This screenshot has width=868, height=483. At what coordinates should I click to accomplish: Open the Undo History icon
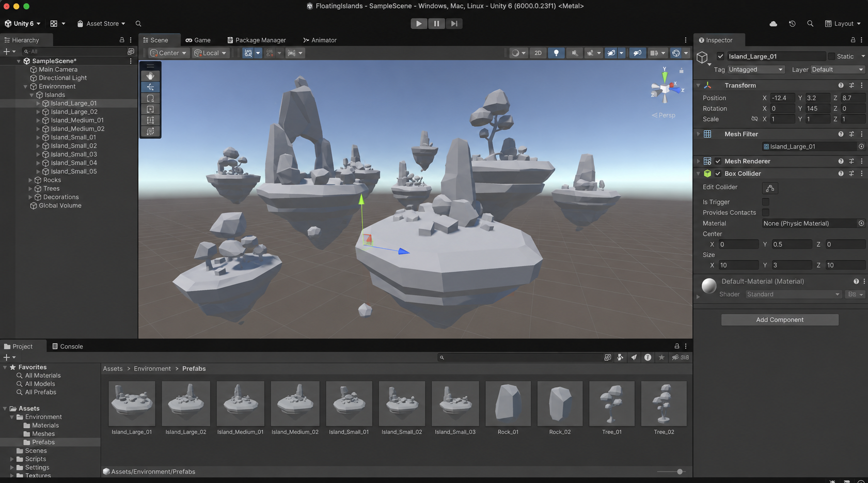click(792, 24)
